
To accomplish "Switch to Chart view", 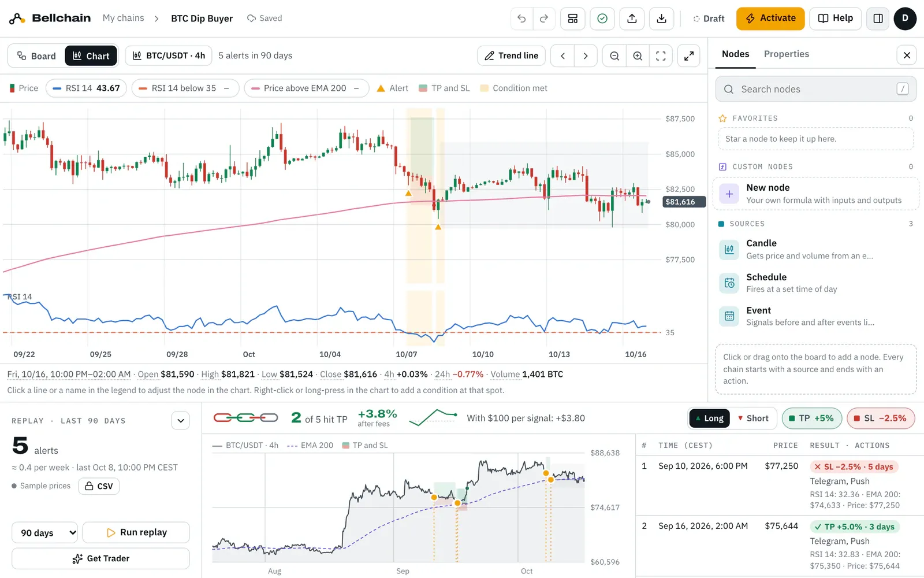I will point(91,55).
